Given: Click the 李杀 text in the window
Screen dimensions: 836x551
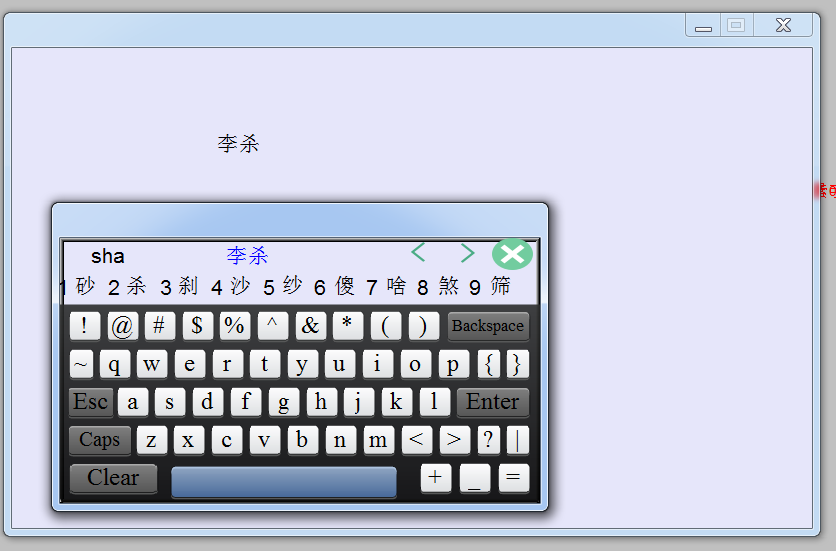Looking at the screenshot, I should coord(238,144).
